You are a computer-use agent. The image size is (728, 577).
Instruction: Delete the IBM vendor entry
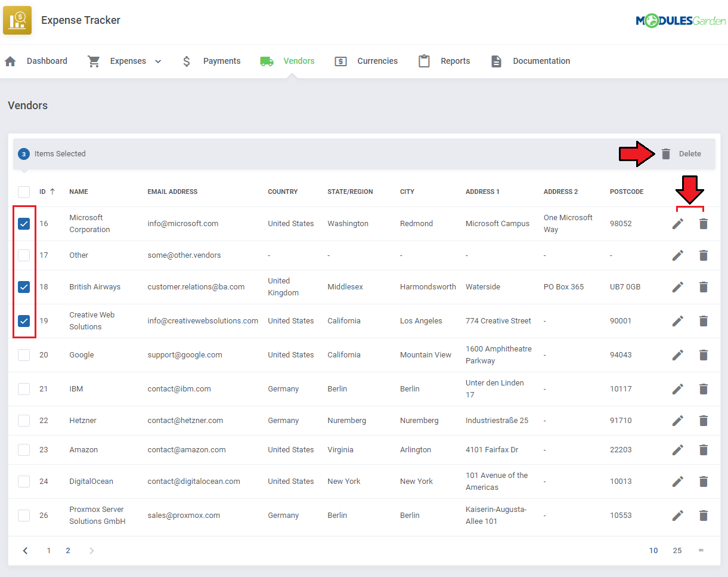tap(704, 389)
